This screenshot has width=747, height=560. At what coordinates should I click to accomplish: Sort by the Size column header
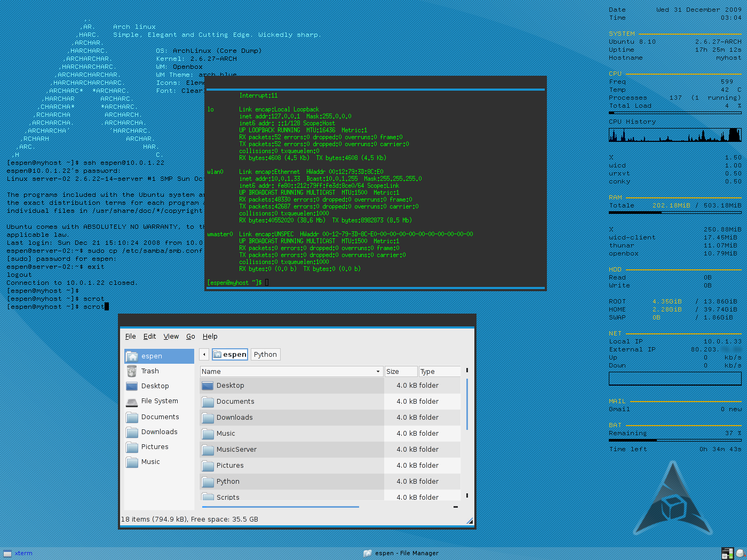401,372
